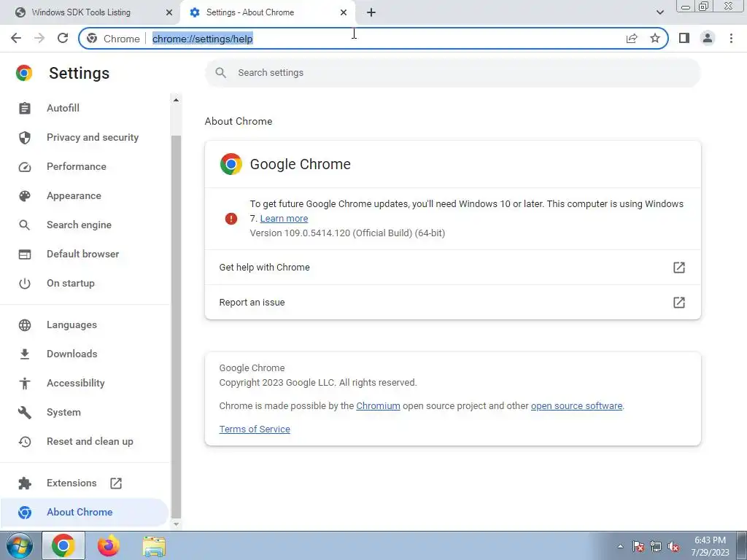
Task: Click the Extensions puzzle piece icon
Action: coord(24,483)
